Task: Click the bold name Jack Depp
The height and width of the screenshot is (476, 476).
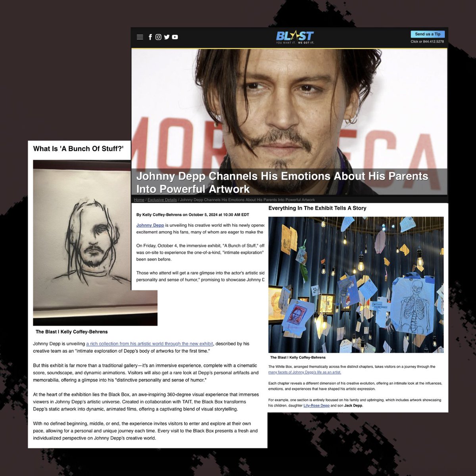Action: click(x=353, y=405)
